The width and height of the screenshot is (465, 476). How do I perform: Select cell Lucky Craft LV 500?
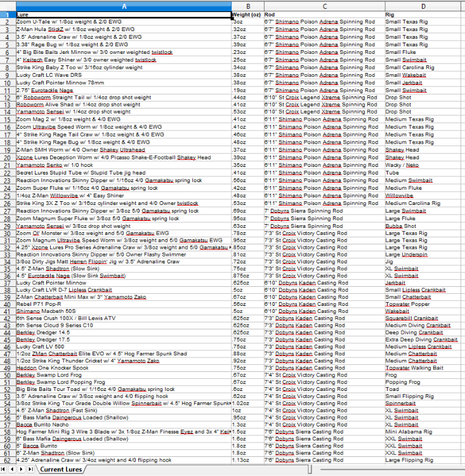pyautogui.click(x=124, y=347)
